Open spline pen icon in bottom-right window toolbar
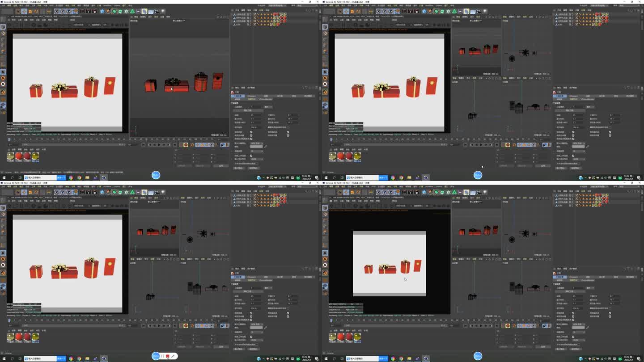Screen dimensions: 644x362 430,193
